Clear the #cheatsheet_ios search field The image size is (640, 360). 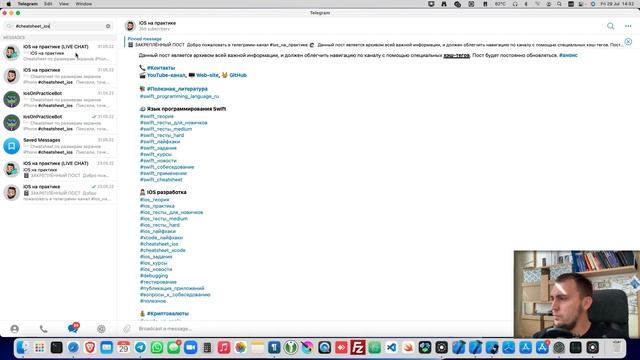coord(108,26)
